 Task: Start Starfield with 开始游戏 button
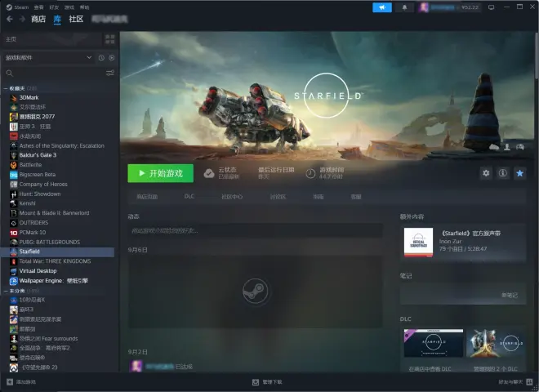[161, 173]
